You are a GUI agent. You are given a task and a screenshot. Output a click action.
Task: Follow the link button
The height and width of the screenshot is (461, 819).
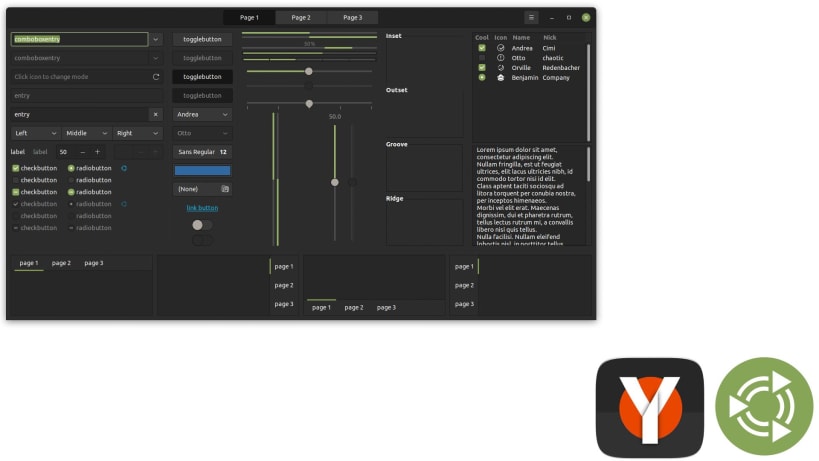202,208
